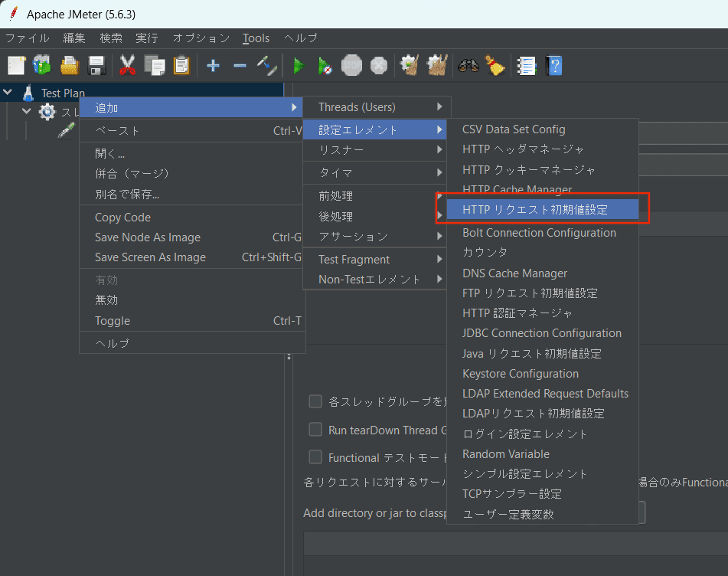Click the JMeter feather title bar icon
728x576 pixels.
[14, 14]
